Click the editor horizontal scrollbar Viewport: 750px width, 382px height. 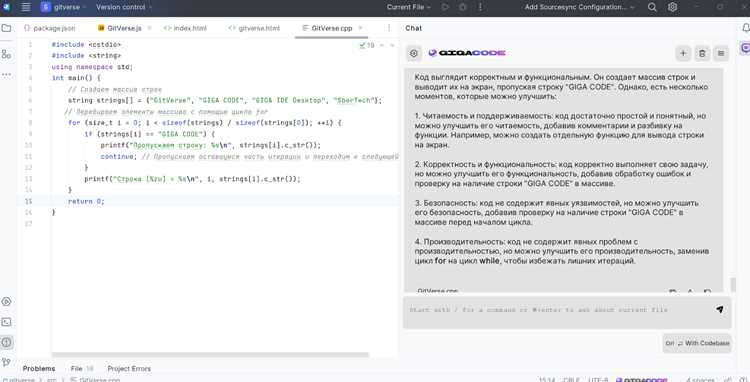point(210,355)
